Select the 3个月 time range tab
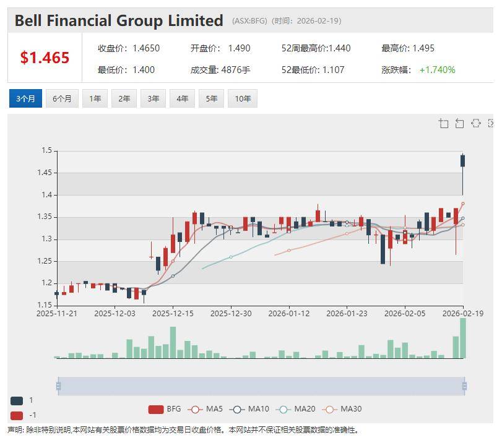Screen dimensions: 502x448 click(x=25, y=98)
